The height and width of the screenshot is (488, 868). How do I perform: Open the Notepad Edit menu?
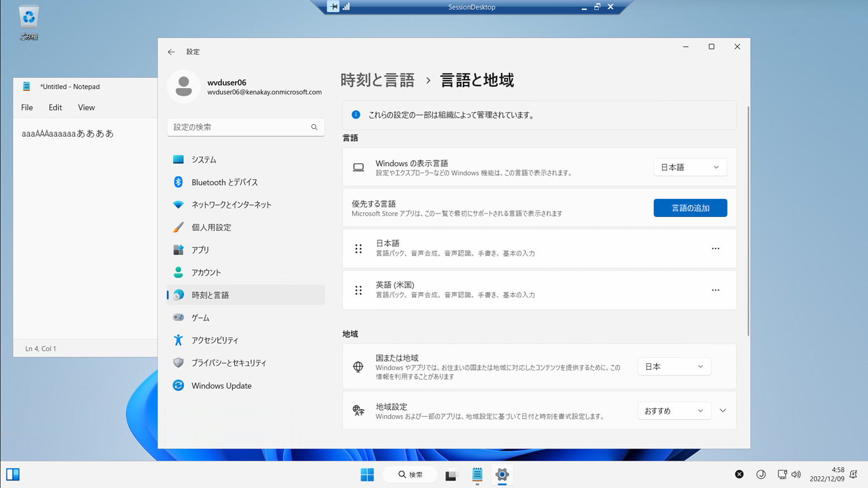pyautogui.click(x=55, y=107)
